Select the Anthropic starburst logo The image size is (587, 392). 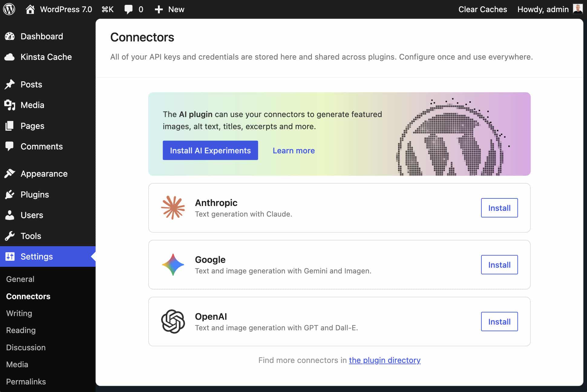tap(173, 208)
